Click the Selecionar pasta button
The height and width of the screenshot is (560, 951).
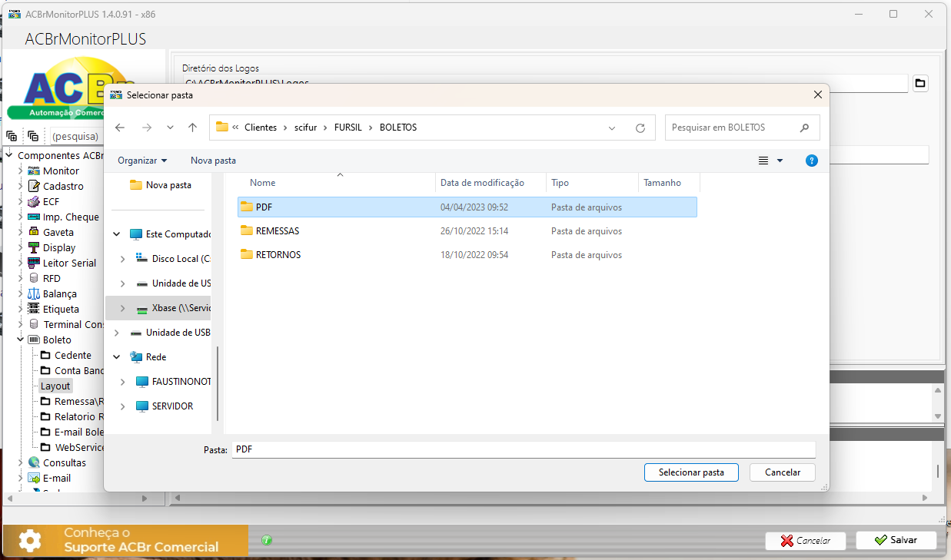(x=691, y=472)
